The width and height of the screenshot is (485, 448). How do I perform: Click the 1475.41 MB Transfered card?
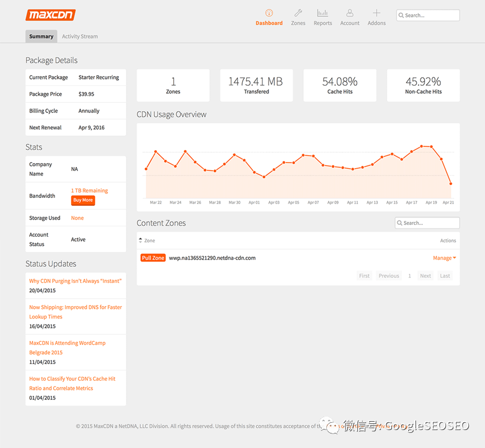(x=256, y=85)
